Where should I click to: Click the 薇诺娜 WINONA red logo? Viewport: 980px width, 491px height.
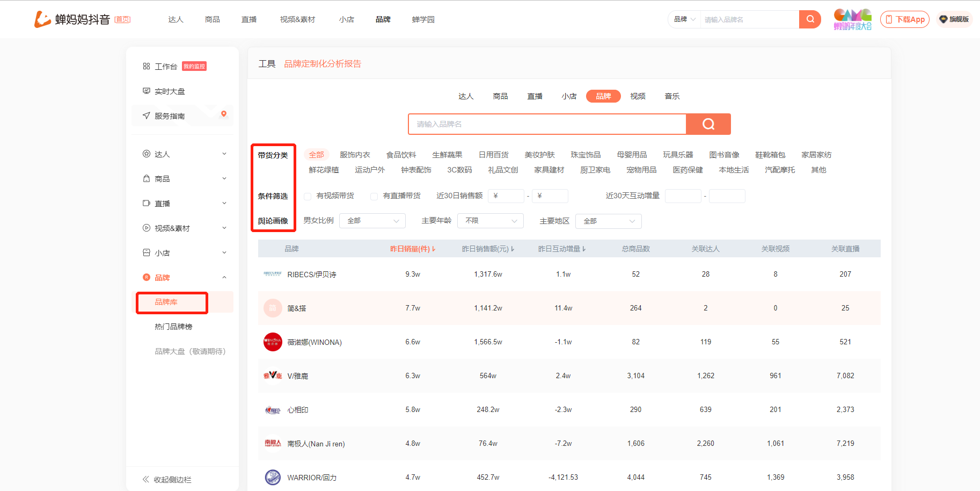pyautogui.click(x=273, y=342)
